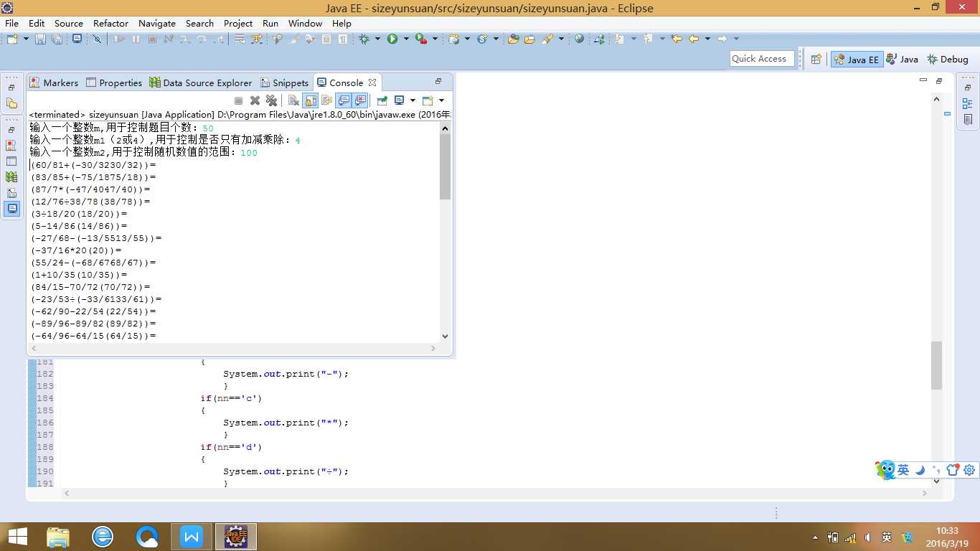Click the Console fast-view icon in left trim
The image size is (980, 551).
[11, 208]
